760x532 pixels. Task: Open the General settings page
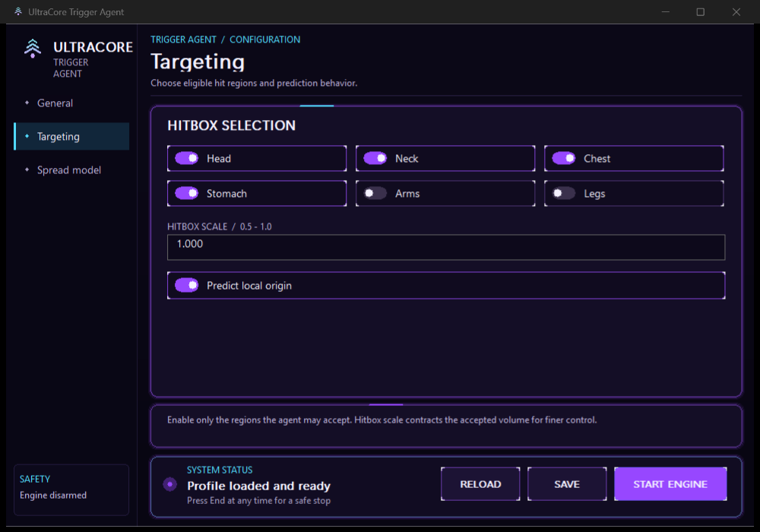(x=71, y=103)
